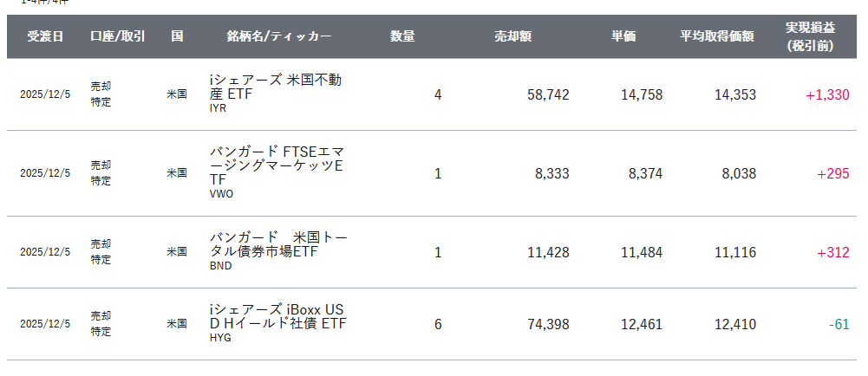The image size is (868, 376).
Task: Click the 実現損益(税引前) column header
Action: 809,36
